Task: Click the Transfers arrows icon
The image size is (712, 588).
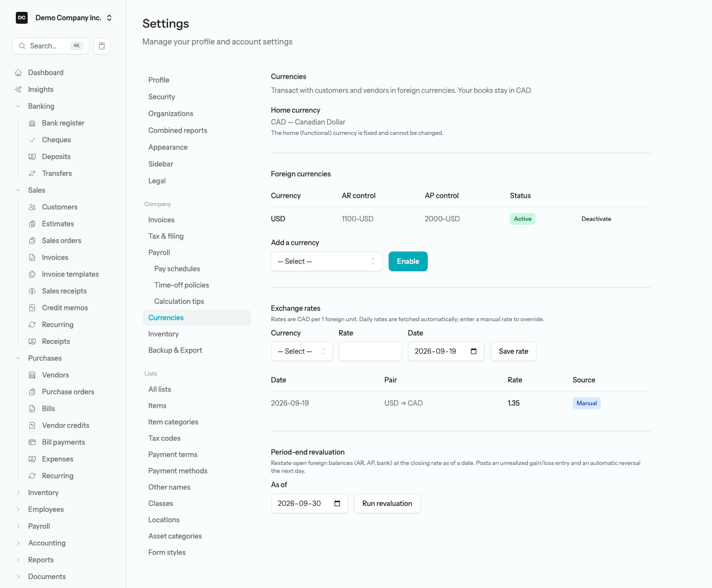Action: coord(32,173)
